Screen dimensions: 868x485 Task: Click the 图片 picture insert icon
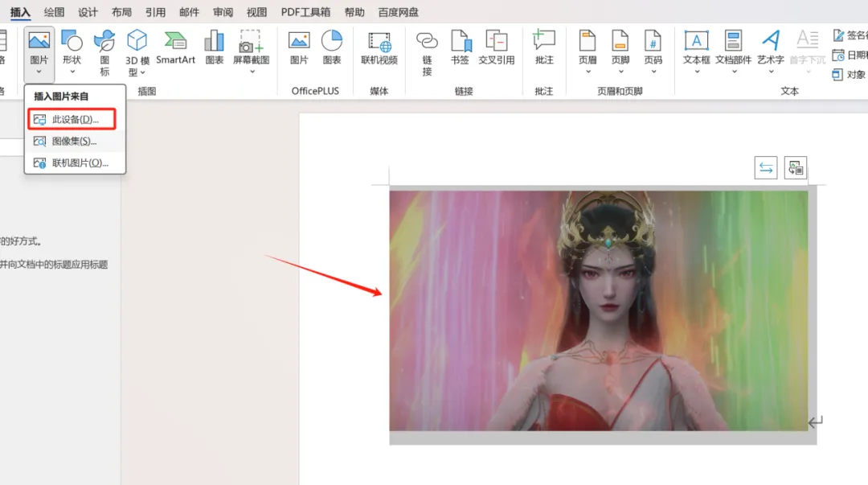[39, 40]
